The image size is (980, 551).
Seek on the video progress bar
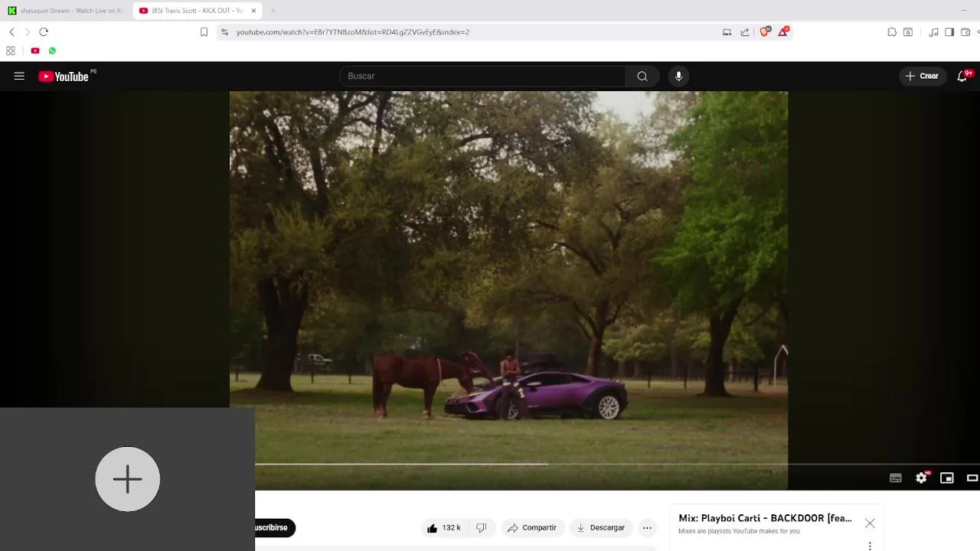click(x=617, y=464)
